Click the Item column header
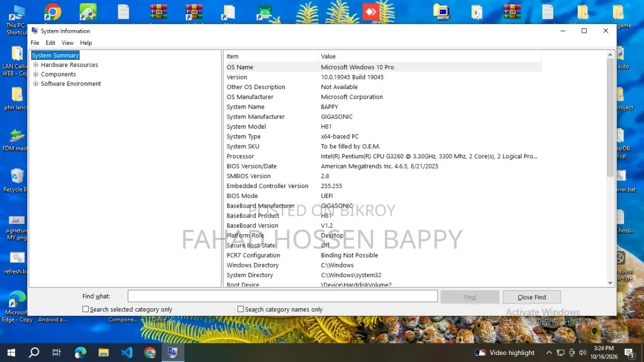 click(x=271, y=56)
